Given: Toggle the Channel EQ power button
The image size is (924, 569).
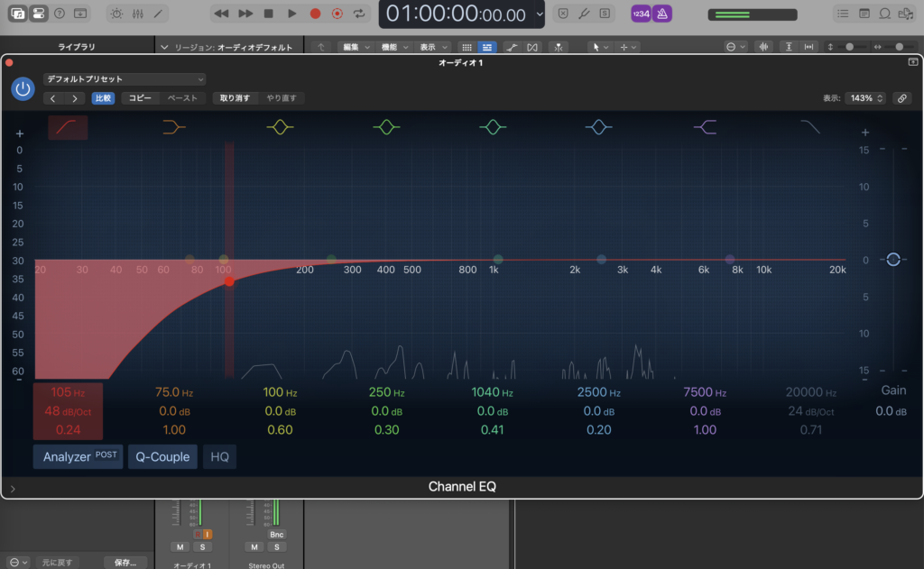Looking at the screenshot, I should pos(23,89).
